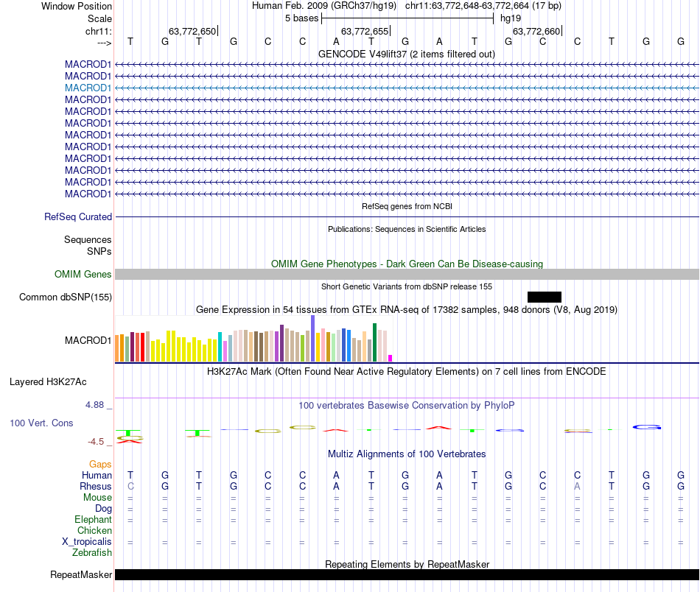Click the dark green GTEx expression bar

point(374,342)
